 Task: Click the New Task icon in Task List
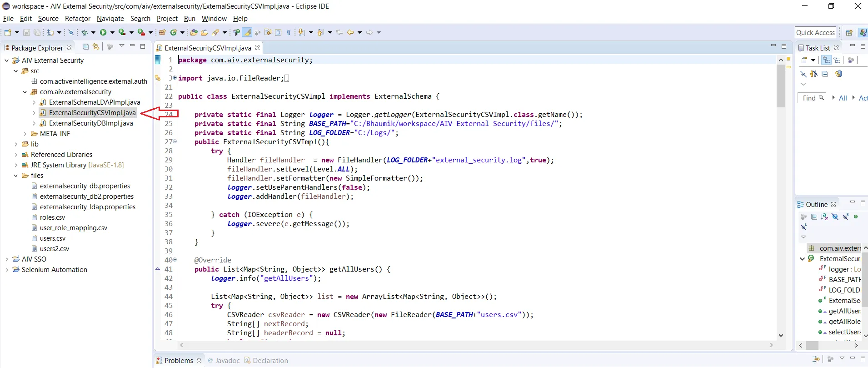[x=804, y=60]
